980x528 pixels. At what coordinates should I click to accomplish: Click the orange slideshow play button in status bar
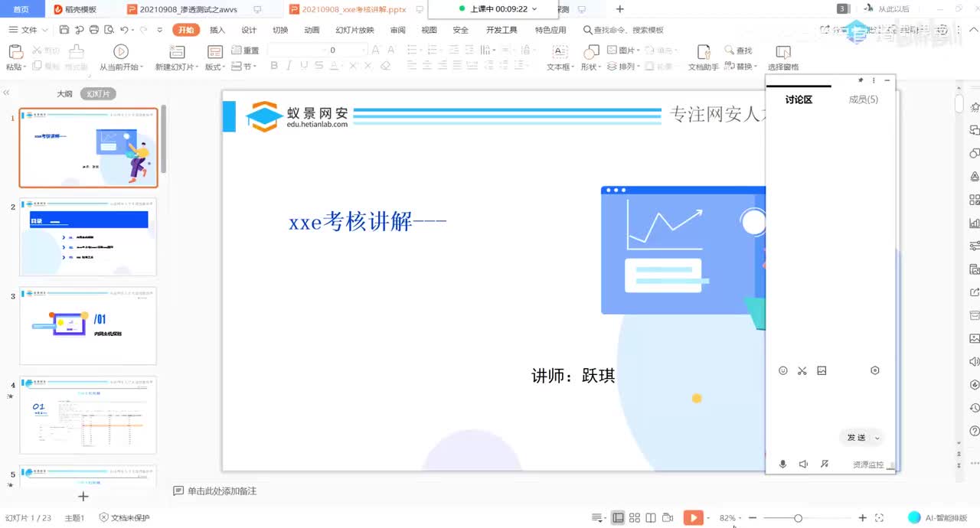[693, 518]
